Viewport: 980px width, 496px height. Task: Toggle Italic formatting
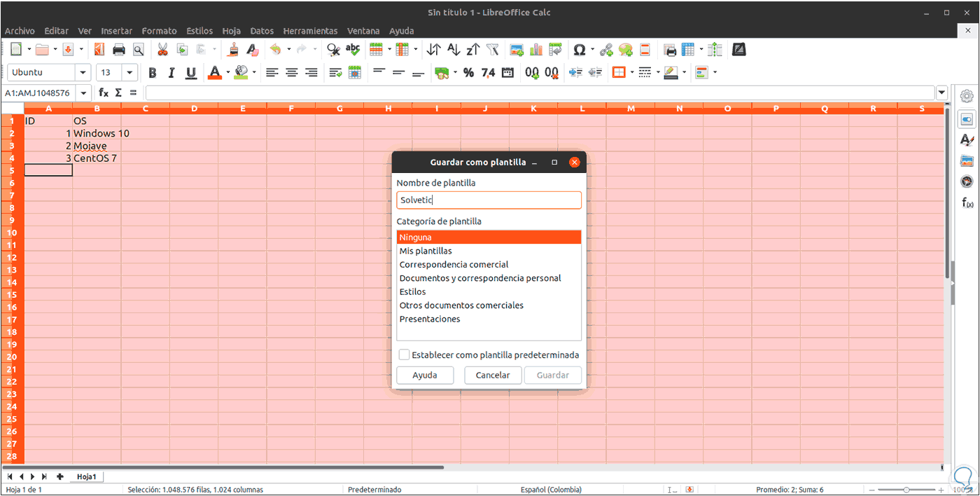tap(171, 73)
